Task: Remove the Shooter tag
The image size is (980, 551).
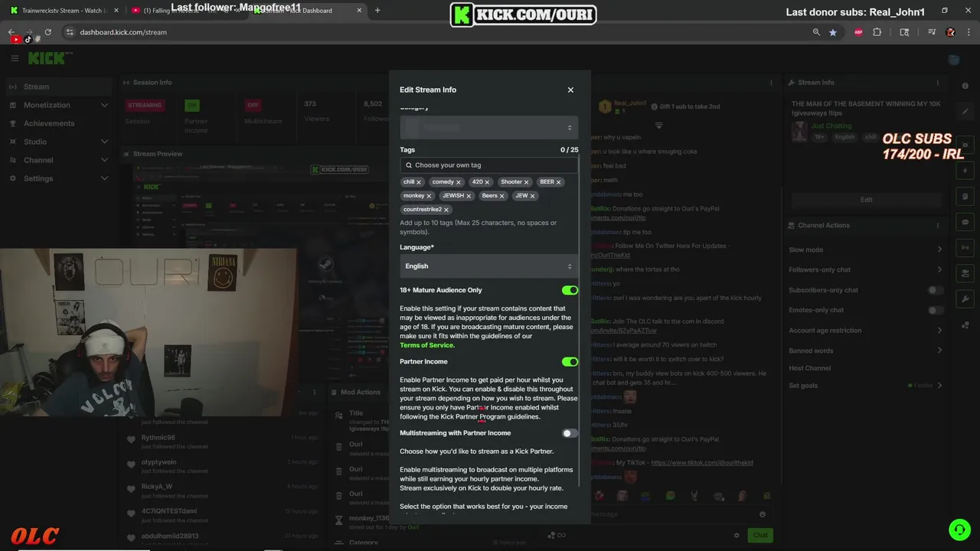Action: pyautogui.click(x=527, y=182)
